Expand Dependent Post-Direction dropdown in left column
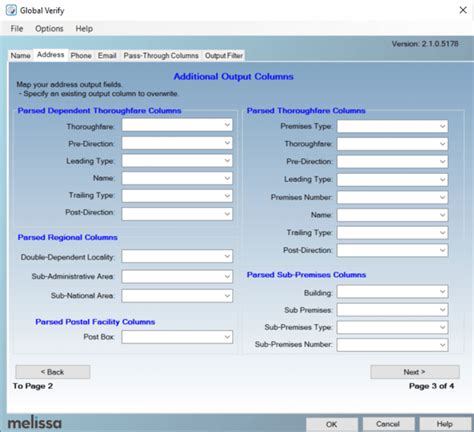 point(177,214)
